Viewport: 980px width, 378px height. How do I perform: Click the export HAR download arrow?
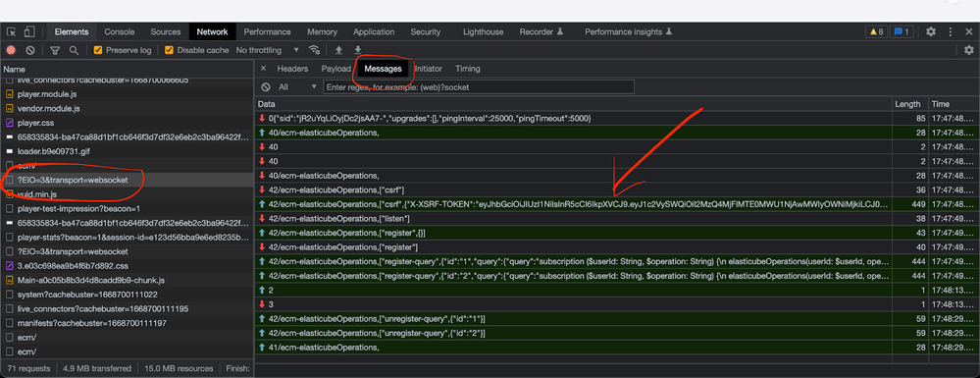[357, 50]
